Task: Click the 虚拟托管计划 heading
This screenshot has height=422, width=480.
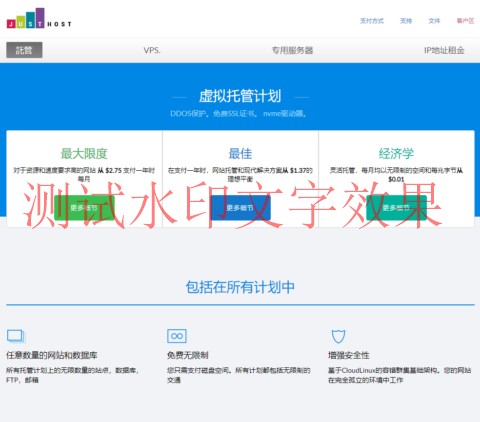Action: coord(240,96)
